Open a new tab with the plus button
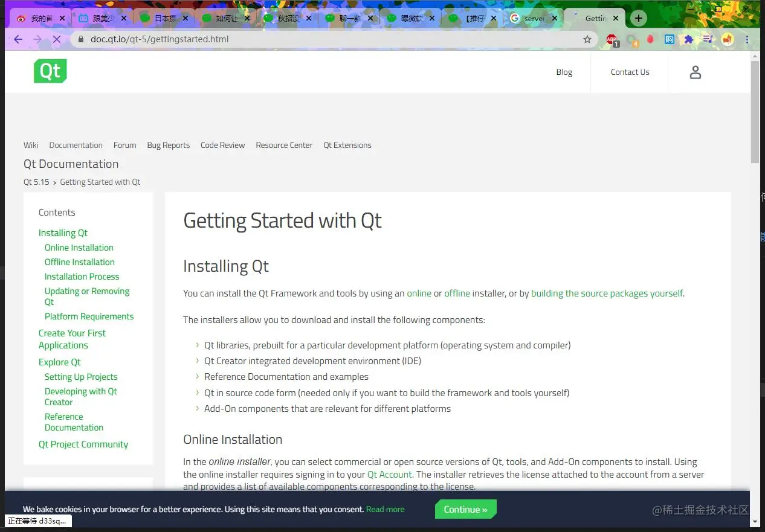Image resolution: width=765 pixels, height=532 pixels. point(639,18)
